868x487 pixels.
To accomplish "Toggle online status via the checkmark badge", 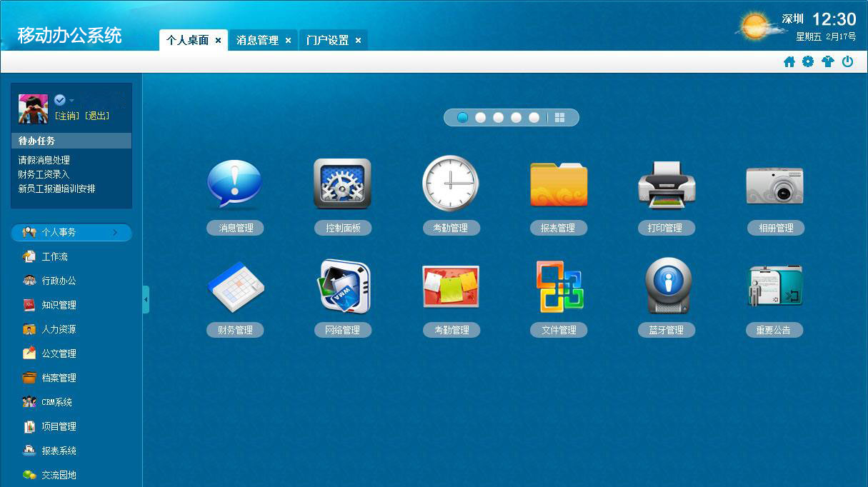I will pos(59,100).
